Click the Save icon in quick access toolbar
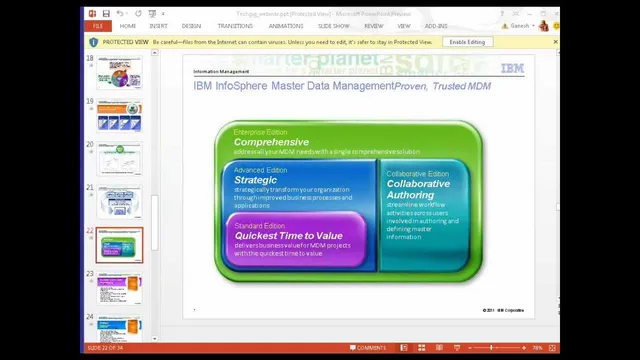Viewport: 640px width, 360px height. click(x=106, y=14)
